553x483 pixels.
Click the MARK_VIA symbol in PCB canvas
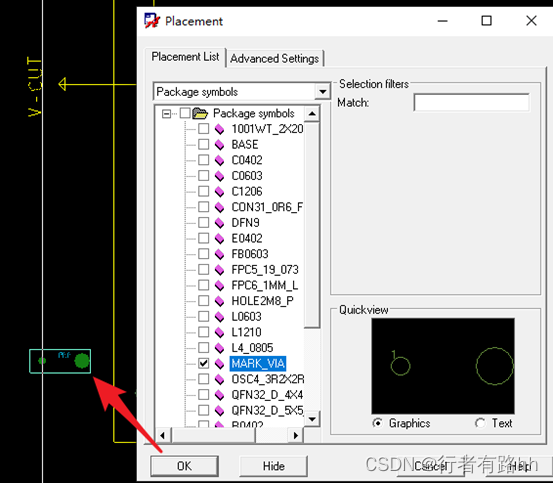[x=60, y=361]
